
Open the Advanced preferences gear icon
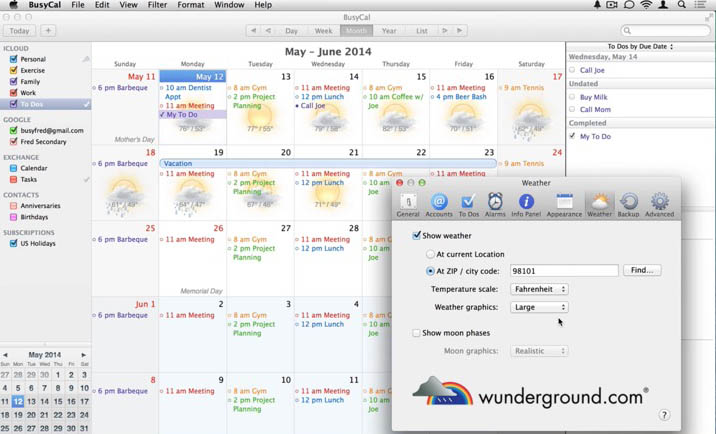click(659, 203)
